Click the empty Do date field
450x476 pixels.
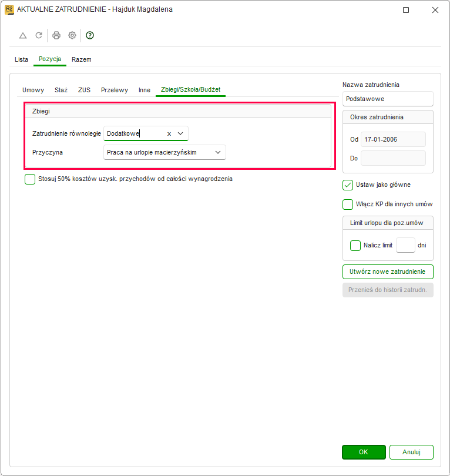click(393, 158)
